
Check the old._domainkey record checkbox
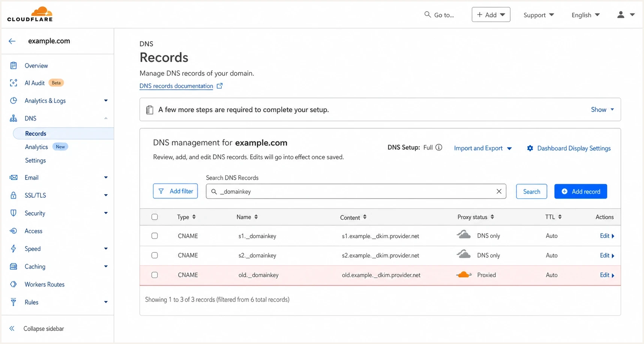click(x=155, y=275)
